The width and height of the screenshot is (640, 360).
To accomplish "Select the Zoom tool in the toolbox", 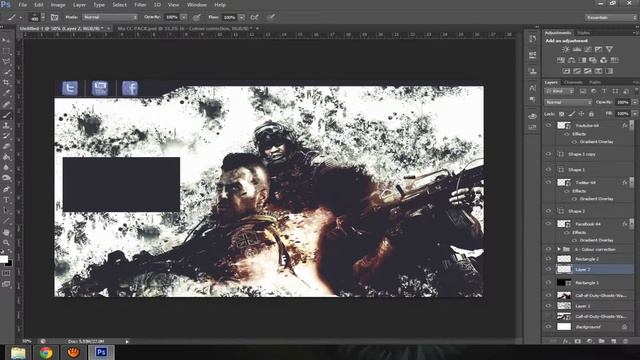I will [x=6, y=242].
